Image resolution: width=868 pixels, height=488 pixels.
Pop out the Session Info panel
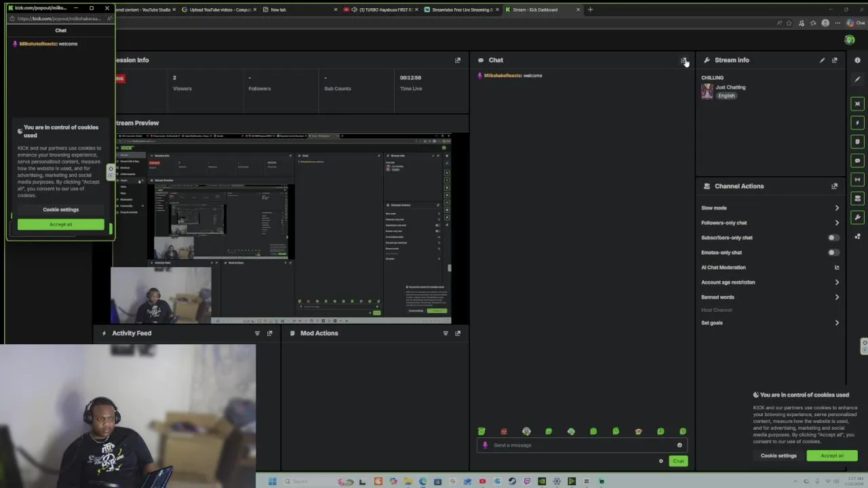[x=458, y=60]
